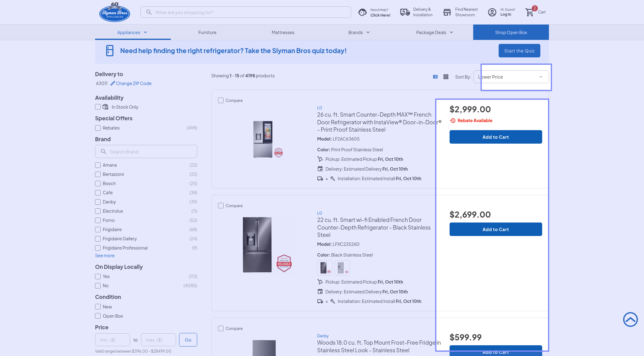Tick Compare on the LG 26 cu. ft. refrigerator

[221, 100]
